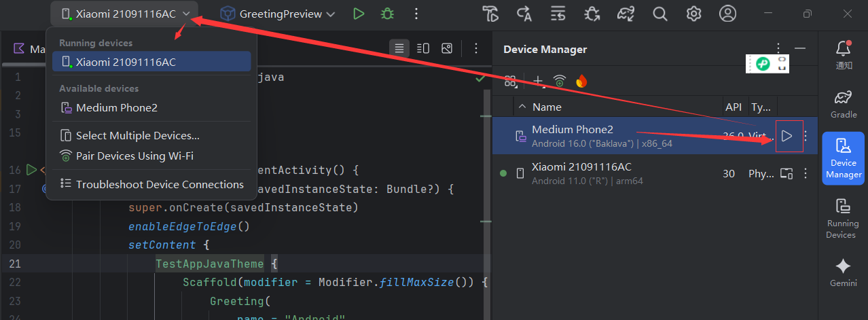Add a new device with plus icon

538,81
